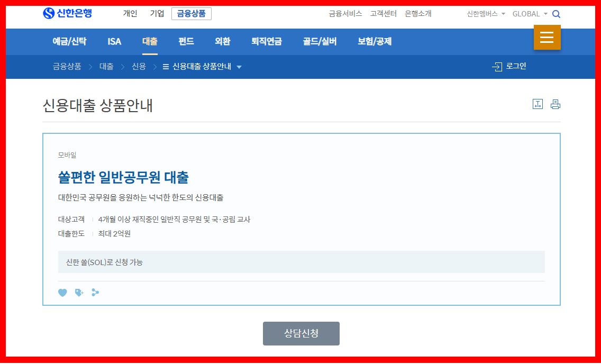
Task: Open the 외환 tab
Action: coord(222,41)
